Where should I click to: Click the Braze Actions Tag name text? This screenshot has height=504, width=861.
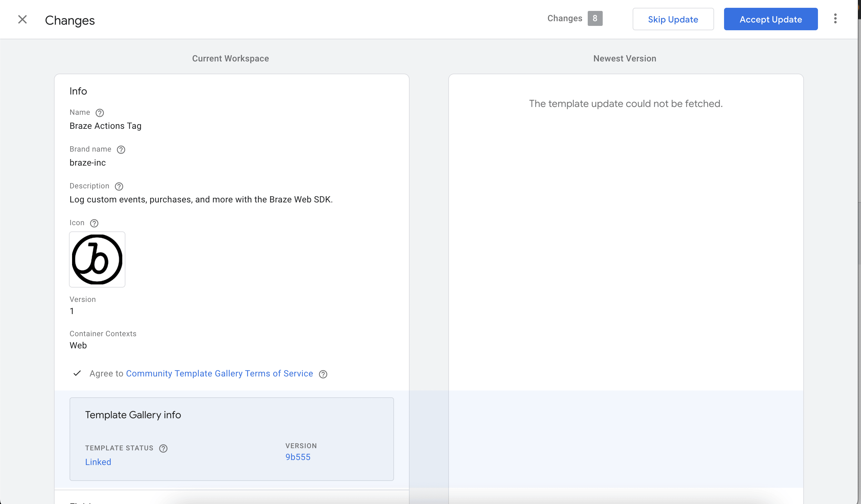pyautogui.click(x=105, y=126)
